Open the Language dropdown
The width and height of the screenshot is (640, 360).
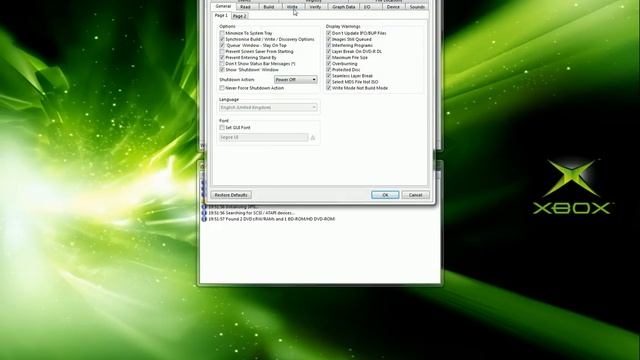268,107
